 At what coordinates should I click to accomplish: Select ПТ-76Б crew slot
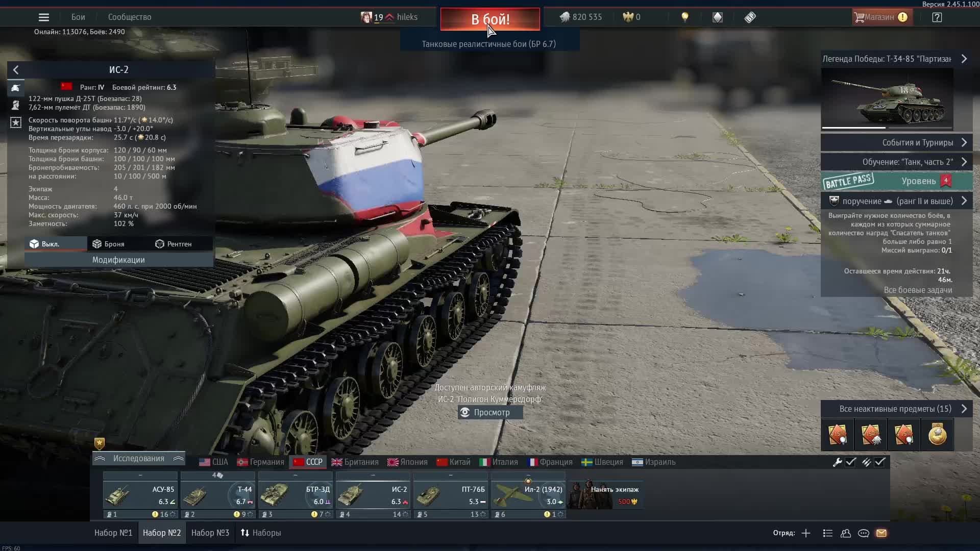(451, 495)
